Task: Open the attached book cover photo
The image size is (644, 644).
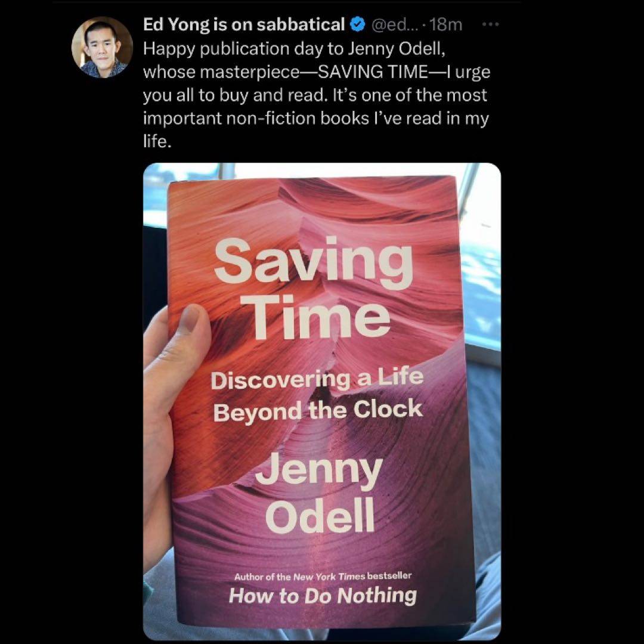Action: coord(322,401)
